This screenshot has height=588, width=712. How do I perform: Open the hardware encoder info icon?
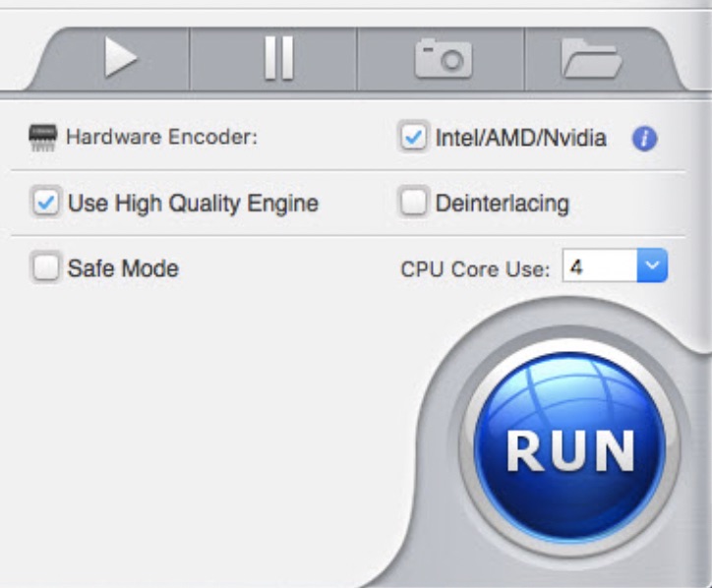(x=644, y=139)
